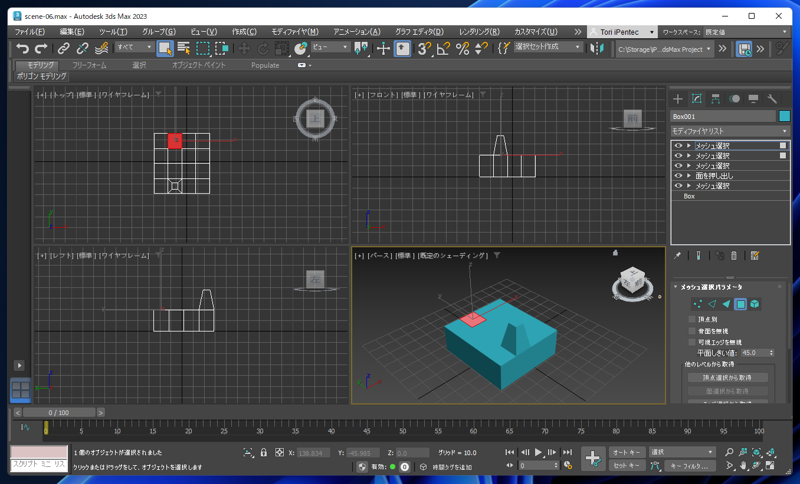Select the Edge sub-object level icon
The height and width of the screenshot is (484, 800).
[x=712, y=304]
